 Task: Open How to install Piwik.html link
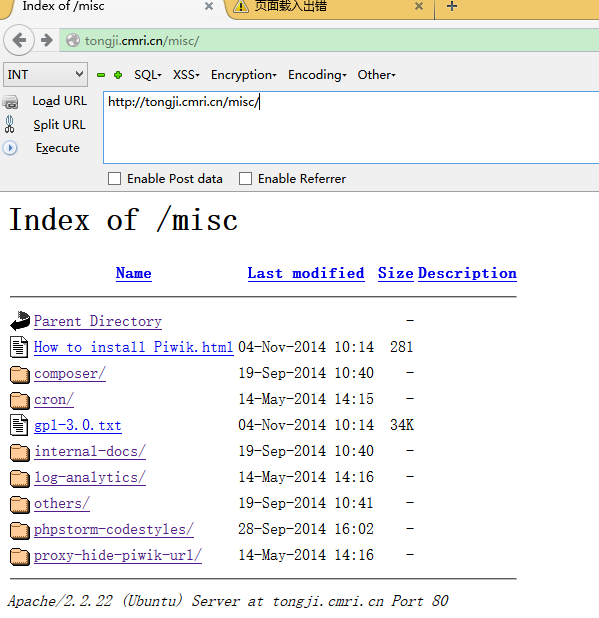point(134,347)
